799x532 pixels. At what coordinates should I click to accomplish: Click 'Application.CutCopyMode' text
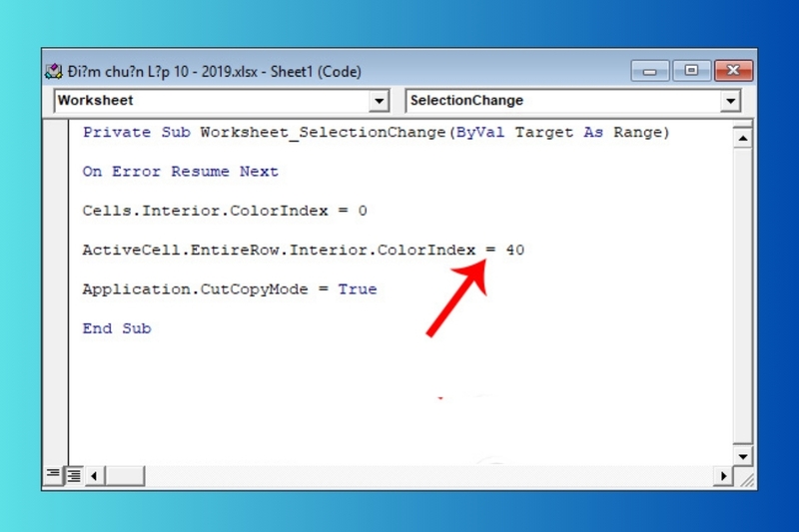click(x=195, y=289)
